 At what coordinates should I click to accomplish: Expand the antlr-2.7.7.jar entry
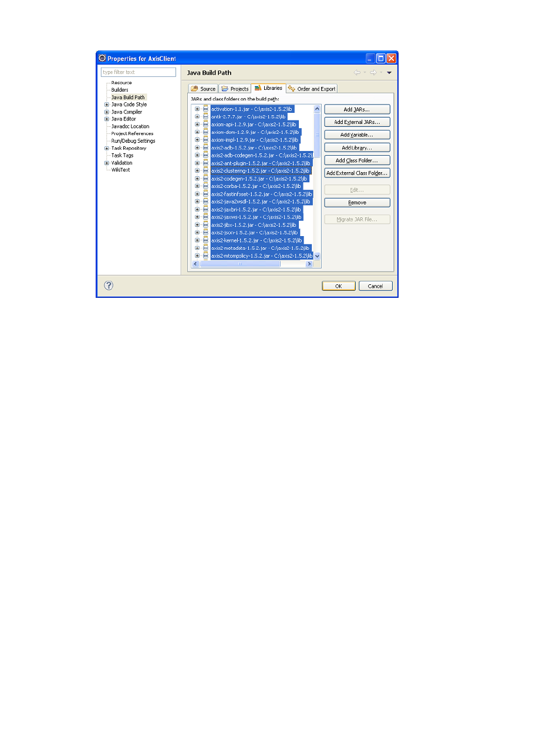pyautogui.click(x=197, y=117)
